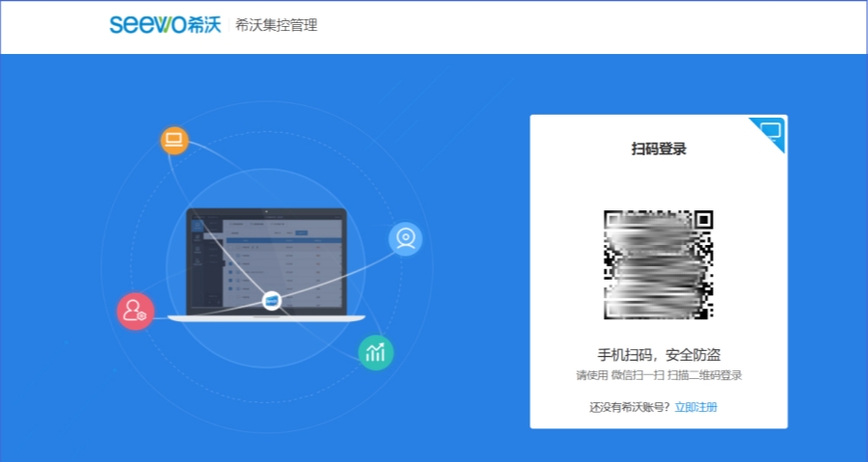
Task: Click the blue webcam icon
Action: coord(406,239)
